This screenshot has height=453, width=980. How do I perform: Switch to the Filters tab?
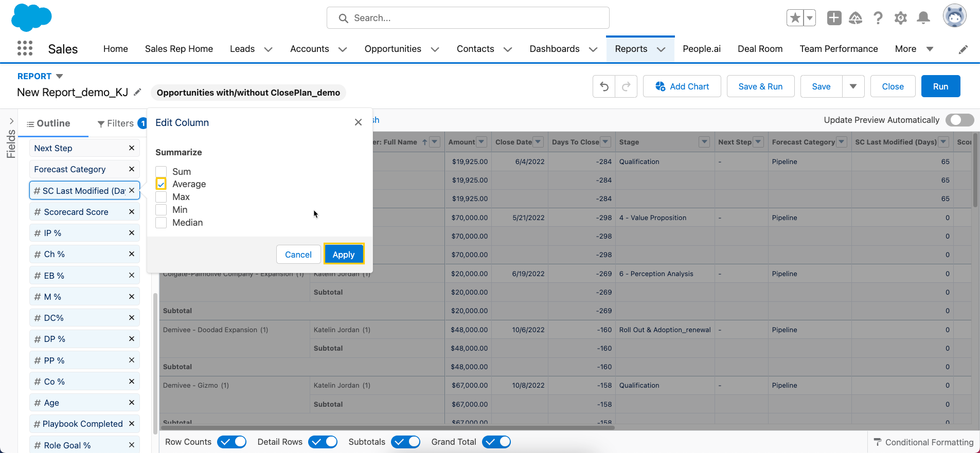tap(116, 123)
